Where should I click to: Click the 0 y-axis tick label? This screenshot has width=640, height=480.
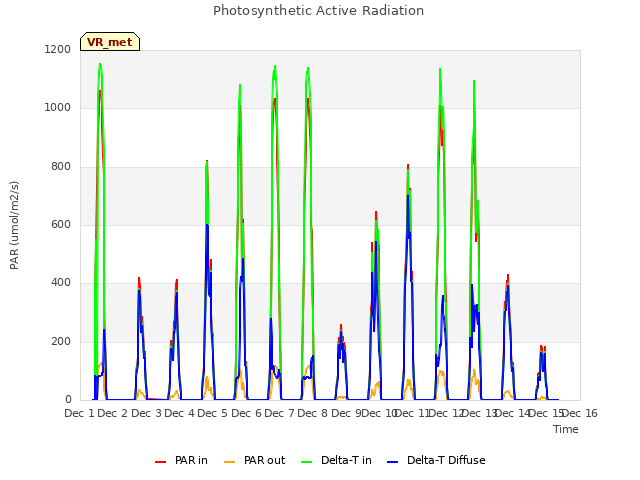tap(68, 400)
